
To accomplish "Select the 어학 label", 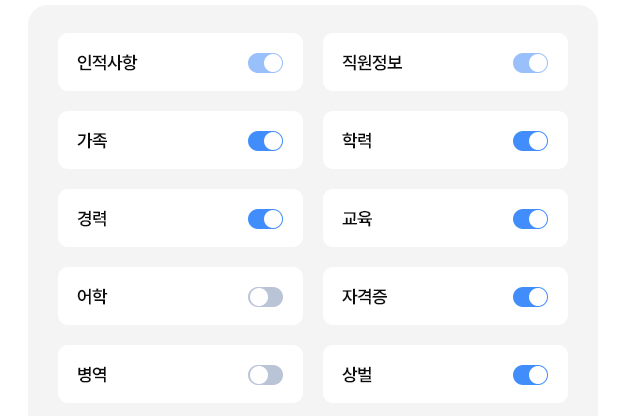I will 92,297.
